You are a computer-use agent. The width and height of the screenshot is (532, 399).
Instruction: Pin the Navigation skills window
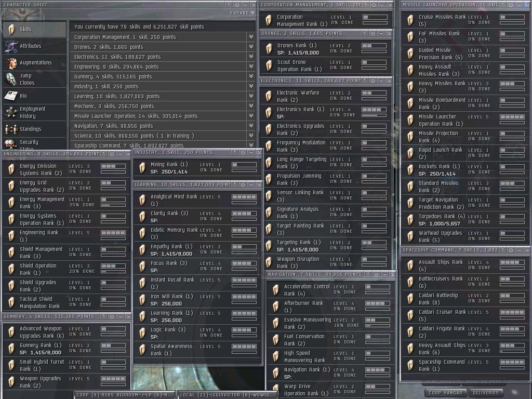[x=376, y=274]
